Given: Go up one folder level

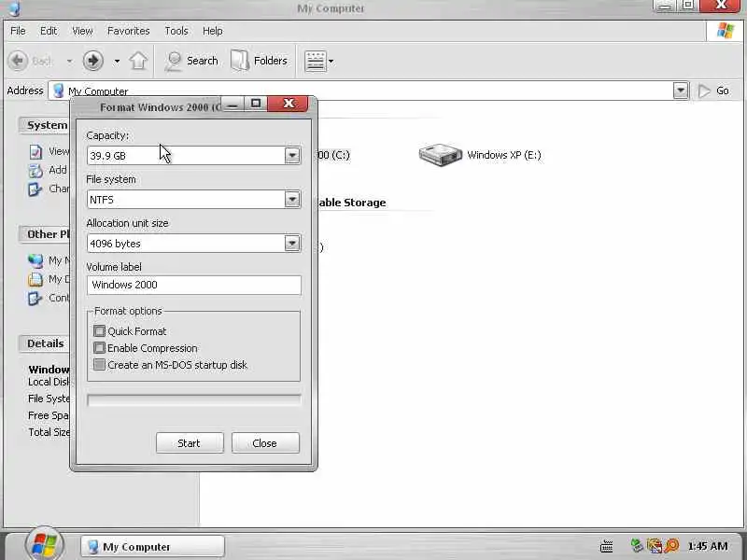Looking at the screenshot, I should [138, 61].
